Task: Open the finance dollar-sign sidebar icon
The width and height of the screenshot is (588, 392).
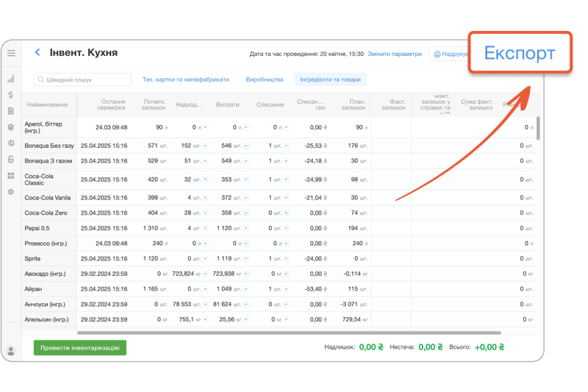Action: click(11, 95)
